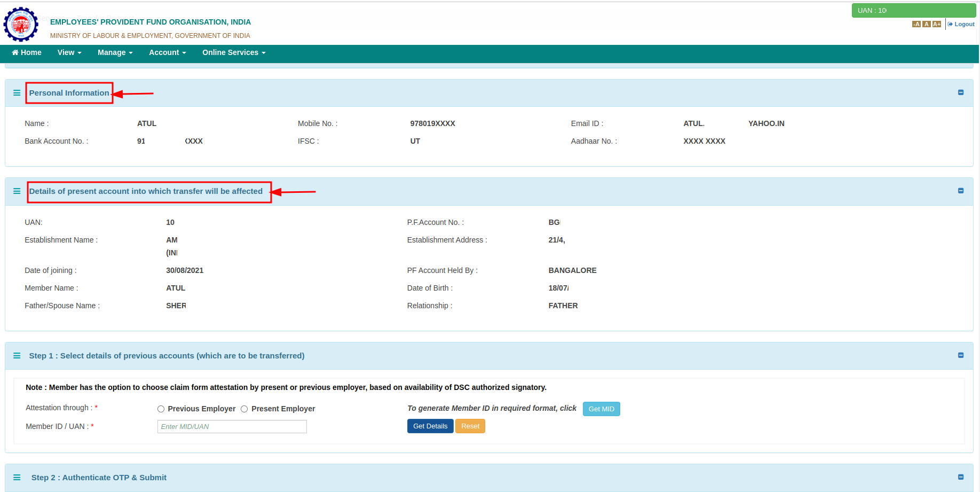Collapse the present account details panel
Screen dimensions: 980x492
[x=961, y=191]
